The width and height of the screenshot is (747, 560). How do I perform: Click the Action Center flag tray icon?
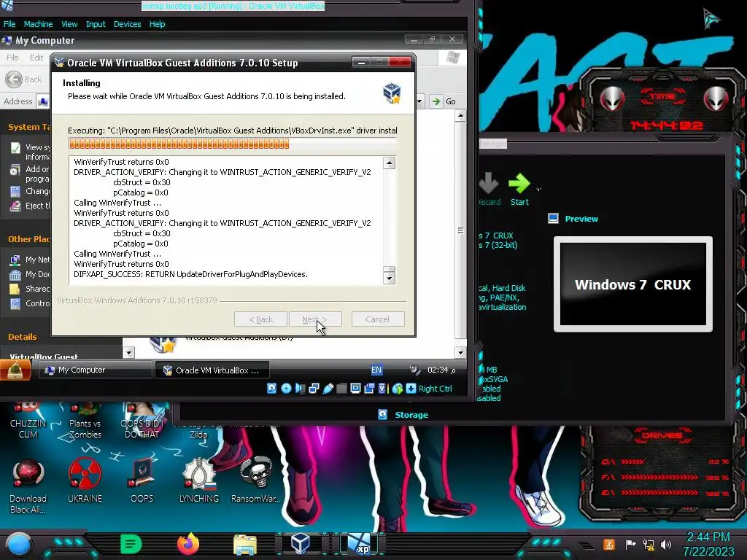(x=630, y=544)
